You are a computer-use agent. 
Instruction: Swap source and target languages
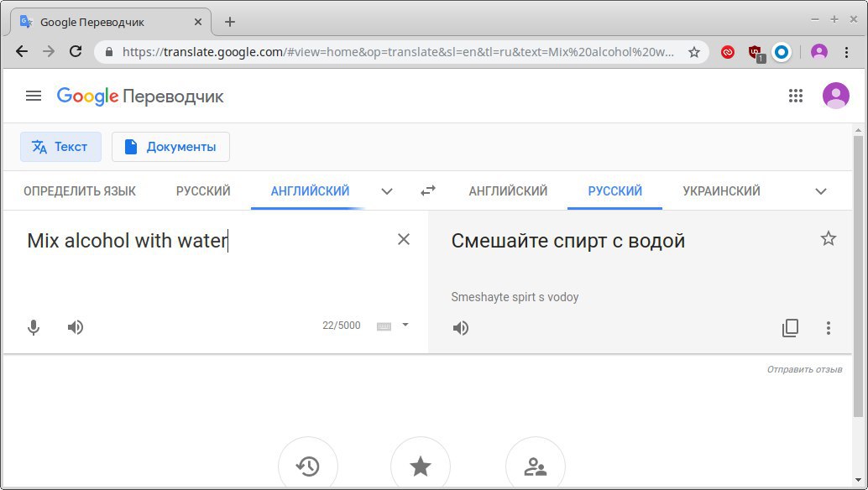coord(428,190)
